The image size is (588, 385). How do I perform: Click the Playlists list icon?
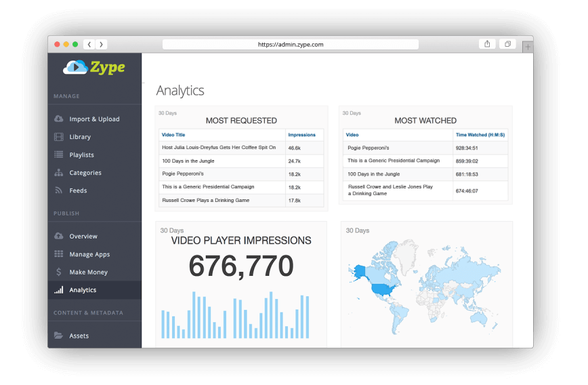pos(59,155)
